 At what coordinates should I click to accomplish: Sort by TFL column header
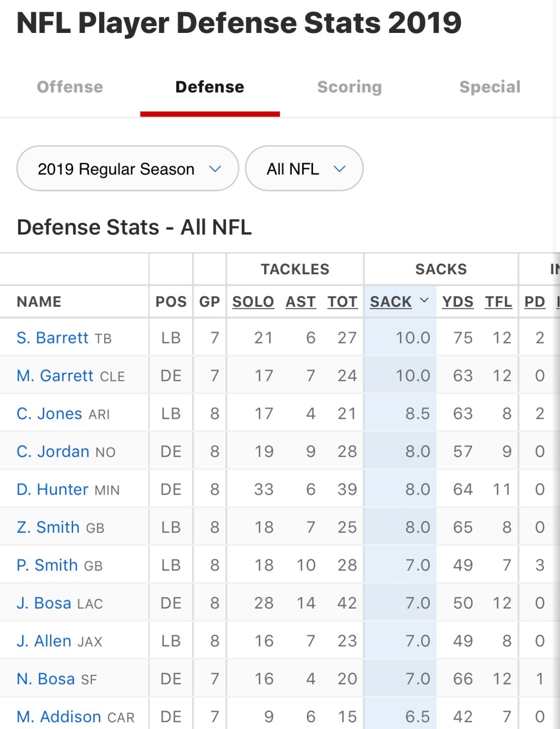click(x=498, y=301)
